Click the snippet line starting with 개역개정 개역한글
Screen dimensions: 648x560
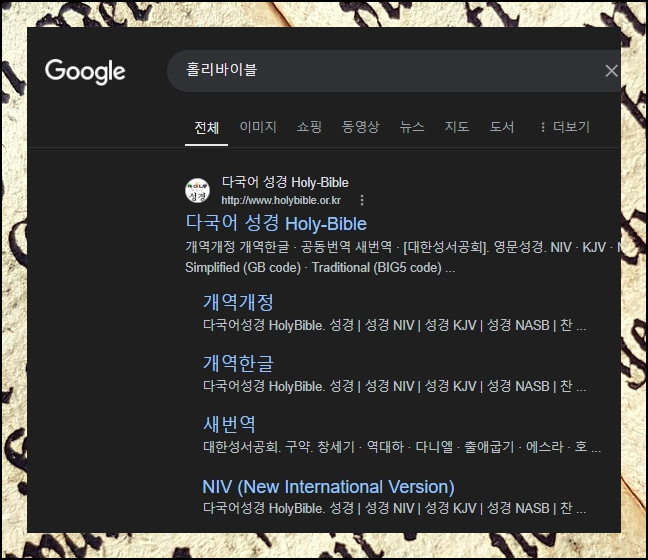403,247
